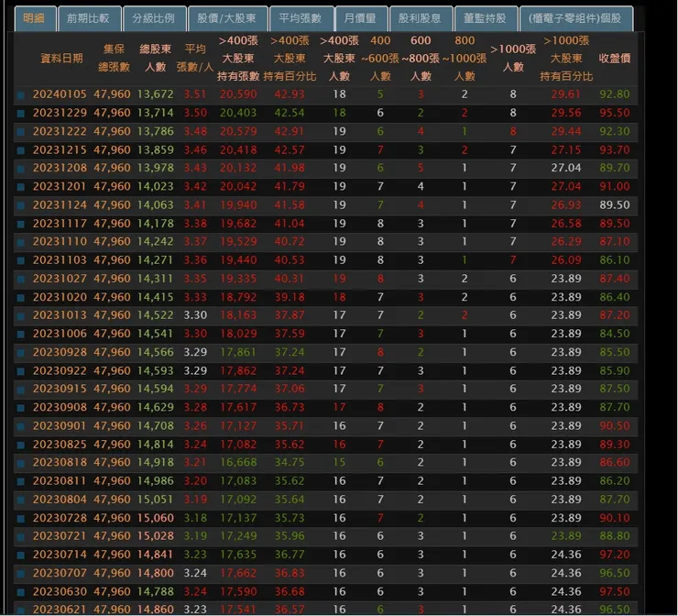Click shareholder count 14,023
This screenshot has height=616, width=678.
(x=155, y=186)
